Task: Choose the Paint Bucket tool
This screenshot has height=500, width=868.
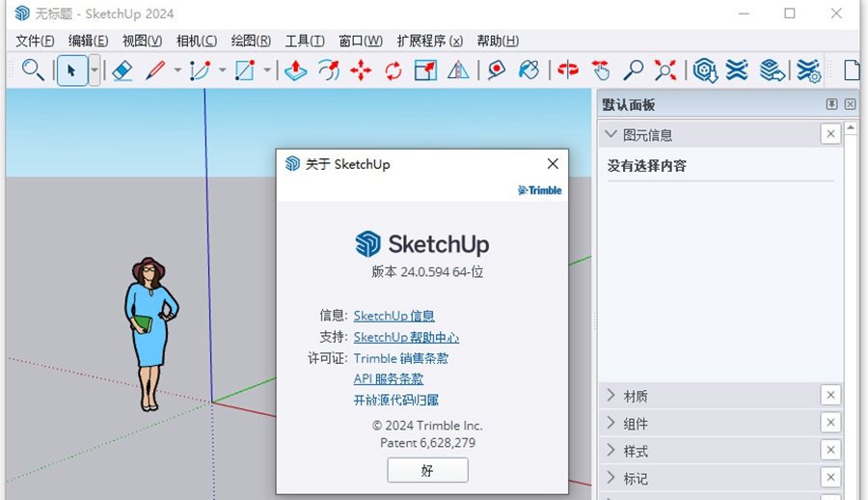Action: [529, 70]
